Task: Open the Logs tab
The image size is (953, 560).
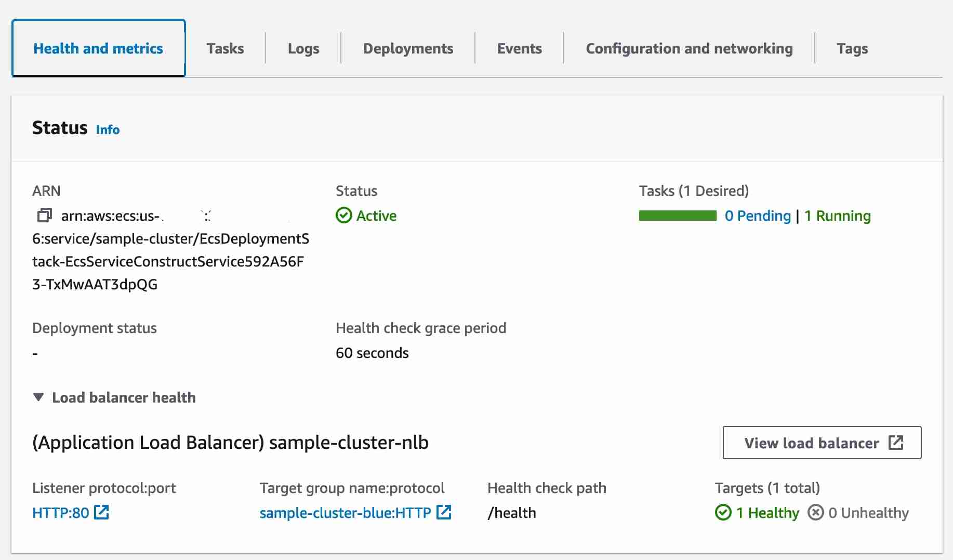Action: [303, 48]
